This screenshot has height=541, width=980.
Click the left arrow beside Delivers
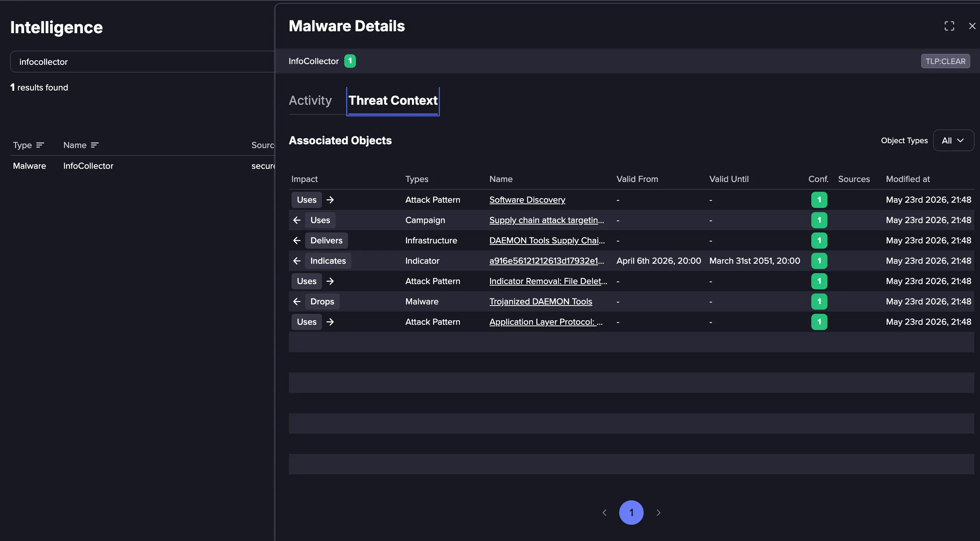tap(297, 240)
